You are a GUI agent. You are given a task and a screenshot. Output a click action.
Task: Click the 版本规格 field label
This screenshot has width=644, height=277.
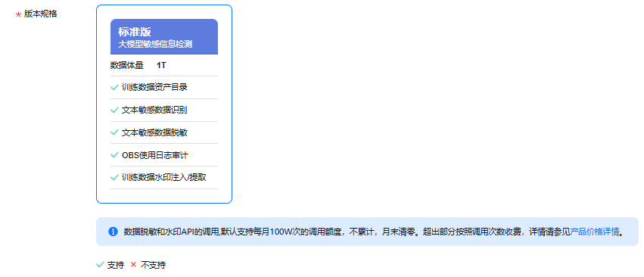coord(41,14)
